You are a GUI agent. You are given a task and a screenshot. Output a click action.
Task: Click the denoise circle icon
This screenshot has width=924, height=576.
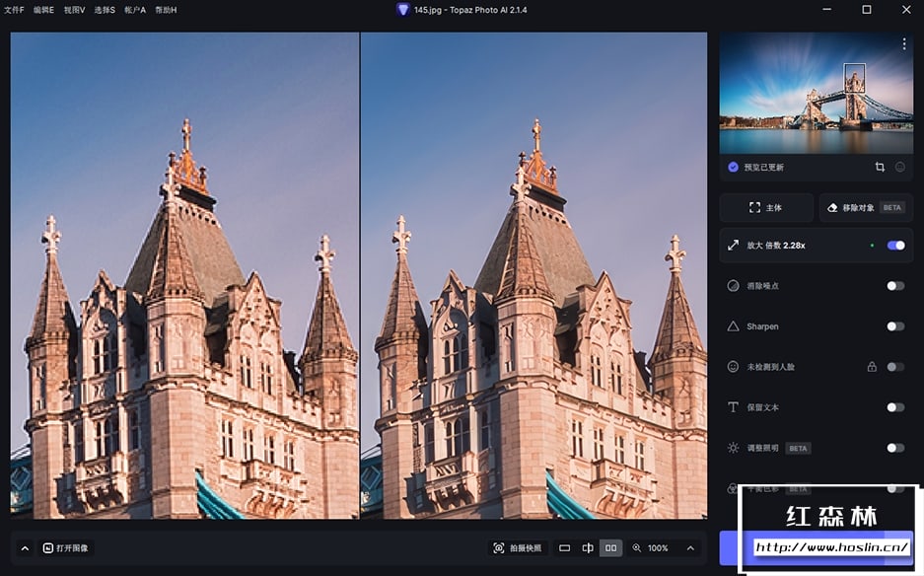(733, 286)
